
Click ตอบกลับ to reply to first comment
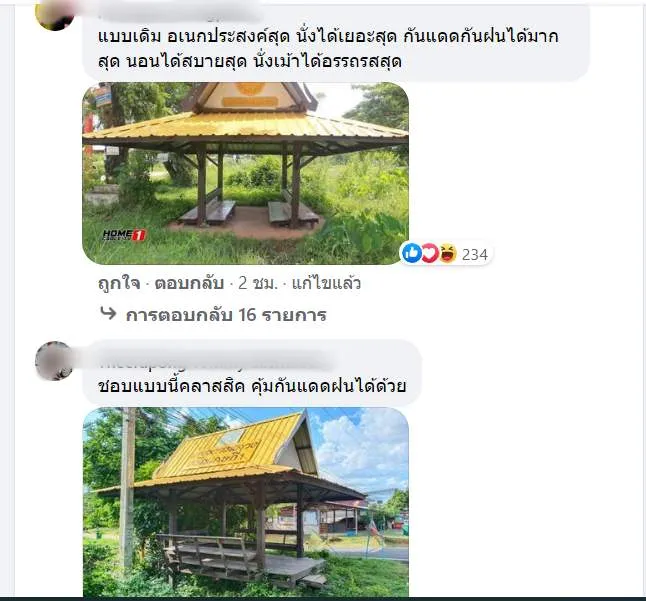189,283
